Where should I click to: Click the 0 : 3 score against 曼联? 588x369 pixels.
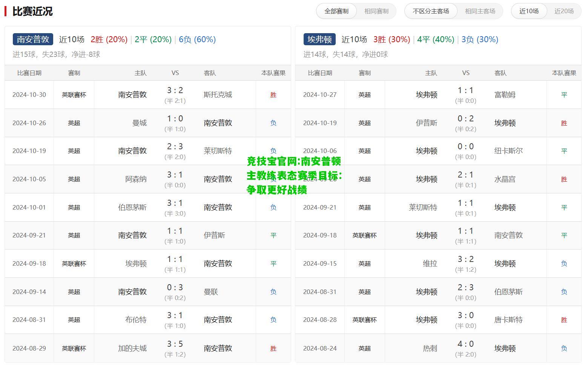pyautogui.click(x=175, y=288)
